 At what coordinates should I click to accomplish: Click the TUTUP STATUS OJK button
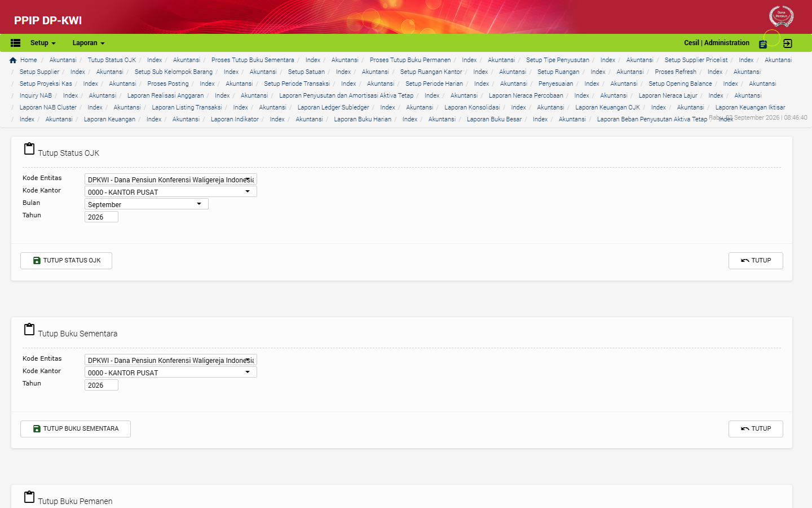pyautogui.click(x=67, y=261)
